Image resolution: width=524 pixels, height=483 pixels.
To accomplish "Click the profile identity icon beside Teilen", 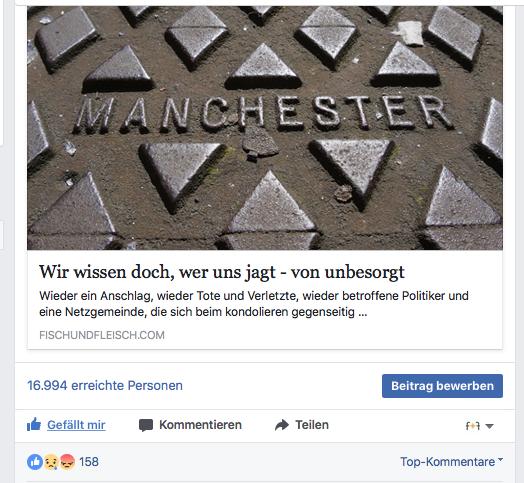I will tap(473, 426).
